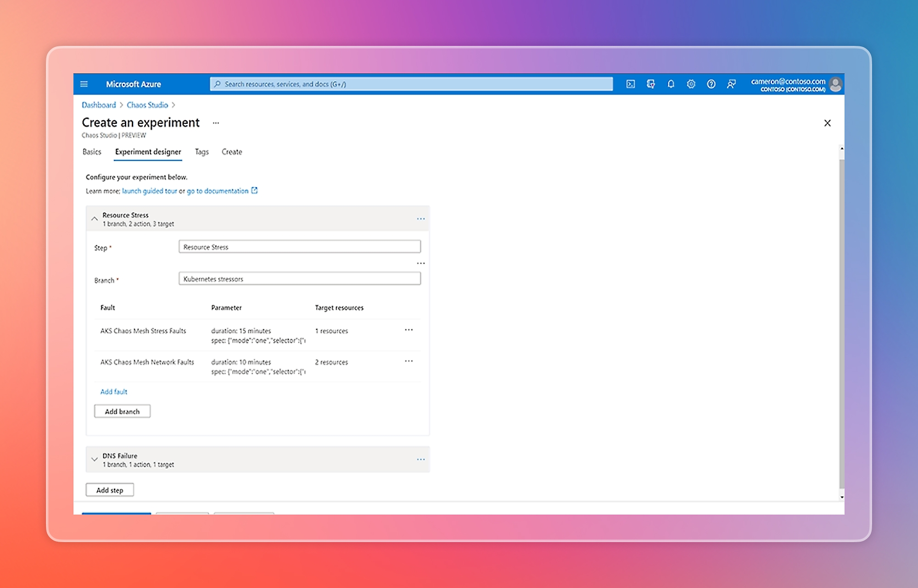Click the user account avatar
918x588 pixels.
pos(836,84)
